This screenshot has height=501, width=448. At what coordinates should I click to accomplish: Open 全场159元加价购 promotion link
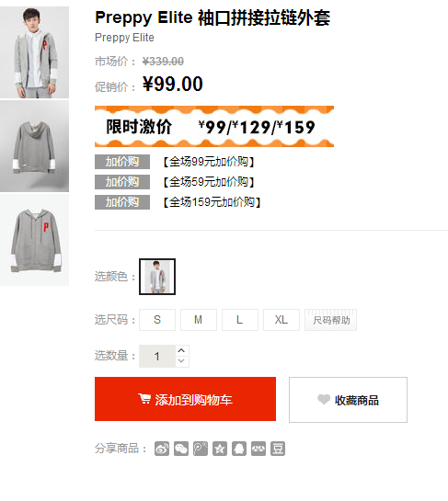point(212,202)
